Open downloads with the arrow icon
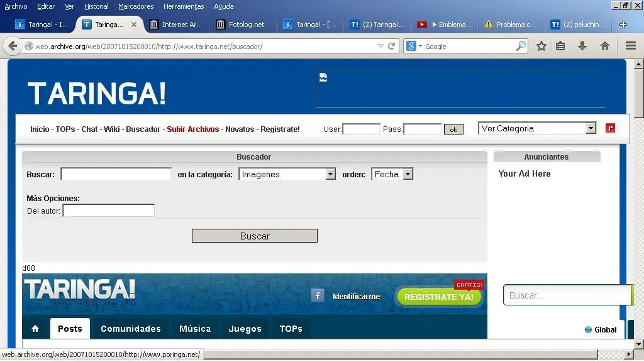Image resolution: width=644 pixels, height=362 pixels. 582,46
